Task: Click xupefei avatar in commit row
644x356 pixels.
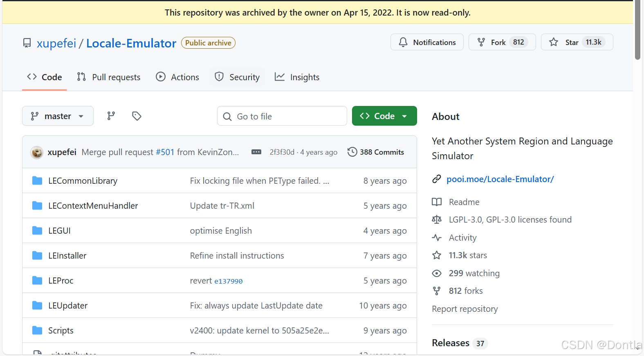Action: point(37,152)
